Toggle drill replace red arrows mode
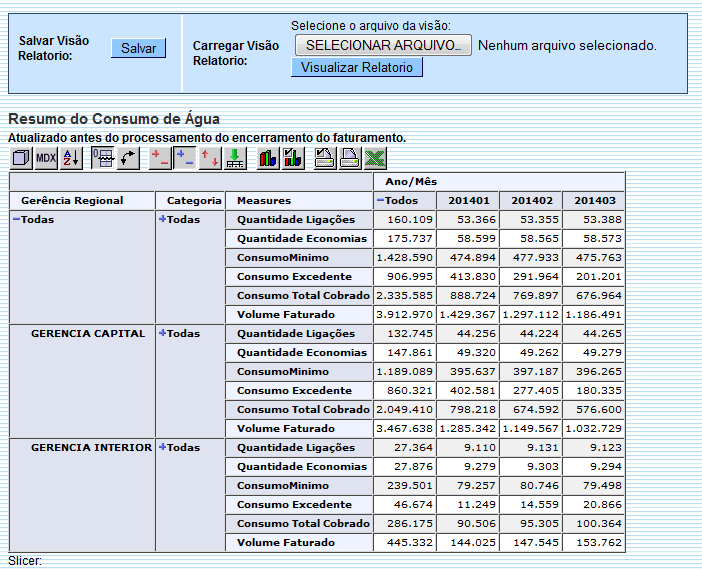Screen dimensions: 702x570 210,158
